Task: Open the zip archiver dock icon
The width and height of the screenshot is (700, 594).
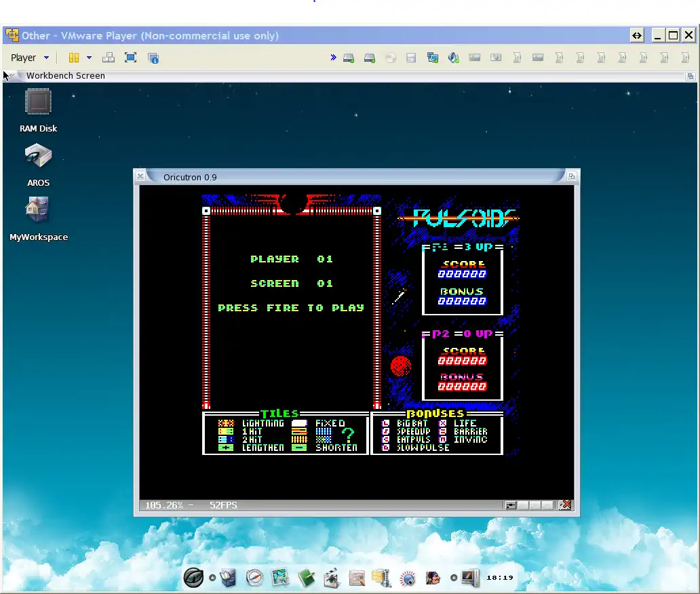Action: [x=382, y=578]
